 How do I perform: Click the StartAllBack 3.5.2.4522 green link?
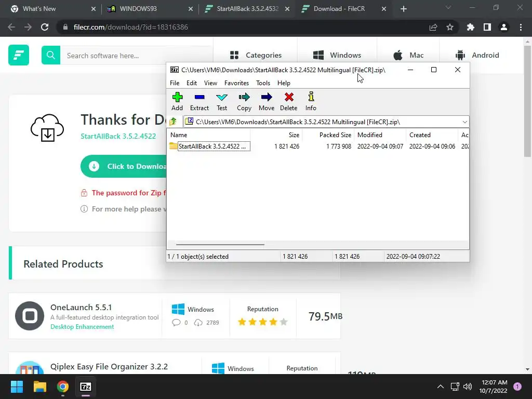point(118,137)
